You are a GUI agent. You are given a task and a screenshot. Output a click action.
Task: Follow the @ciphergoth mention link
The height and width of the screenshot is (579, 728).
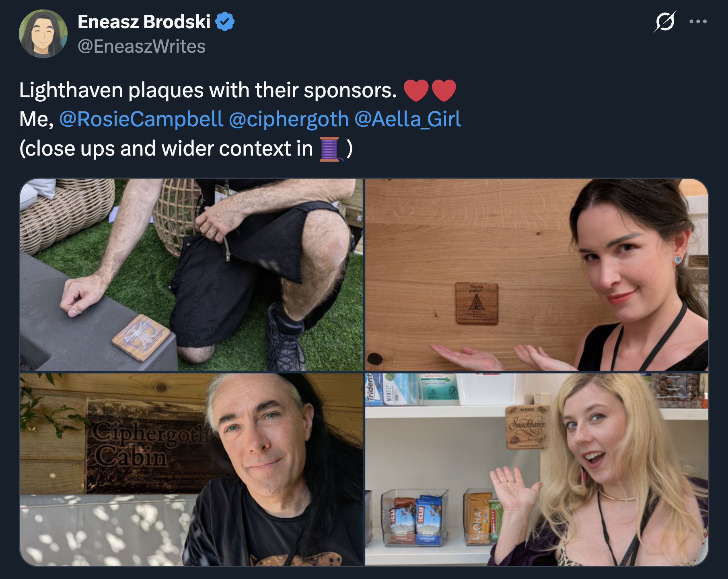click(x=289, y=119)
